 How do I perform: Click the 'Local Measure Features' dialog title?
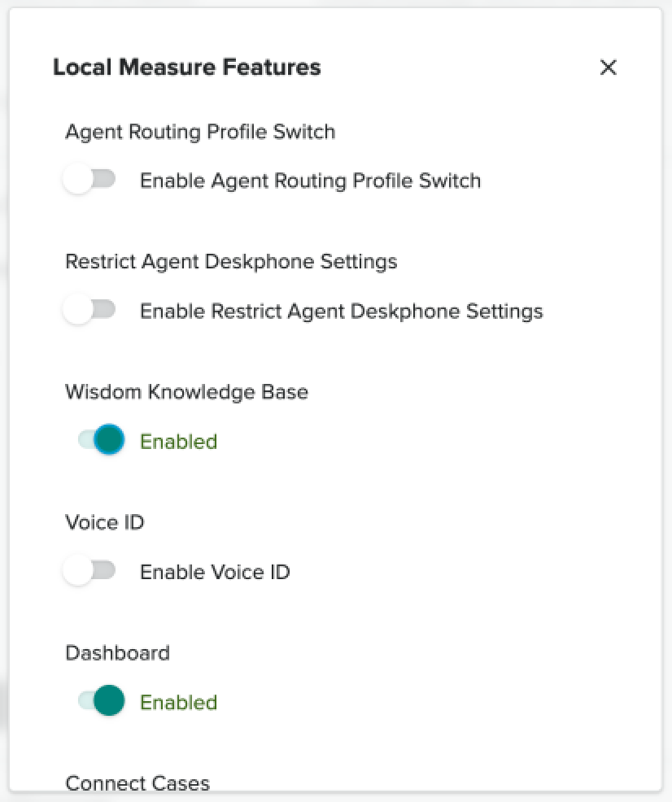[186, 67]
